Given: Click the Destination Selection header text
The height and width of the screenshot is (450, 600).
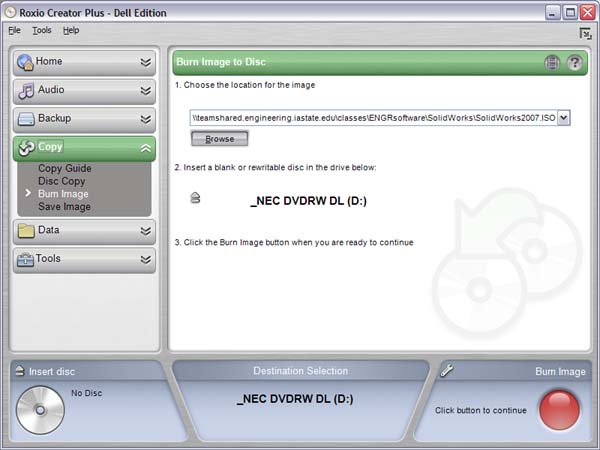Looking at the screenshot, I should (300, 371).
